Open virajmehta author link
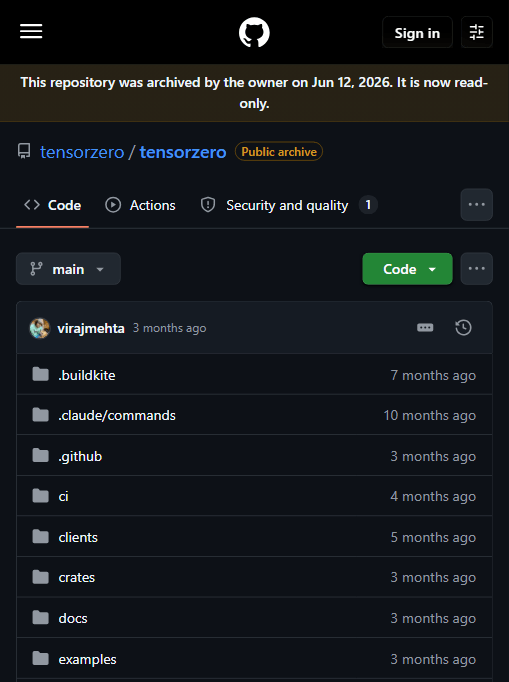 (x=91, y=328)
